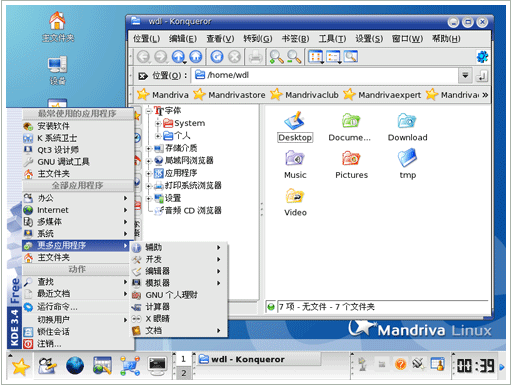Expand the 个人 fonts tree node
The width and height of the screenshot is (513, 385).
[158, 136]
